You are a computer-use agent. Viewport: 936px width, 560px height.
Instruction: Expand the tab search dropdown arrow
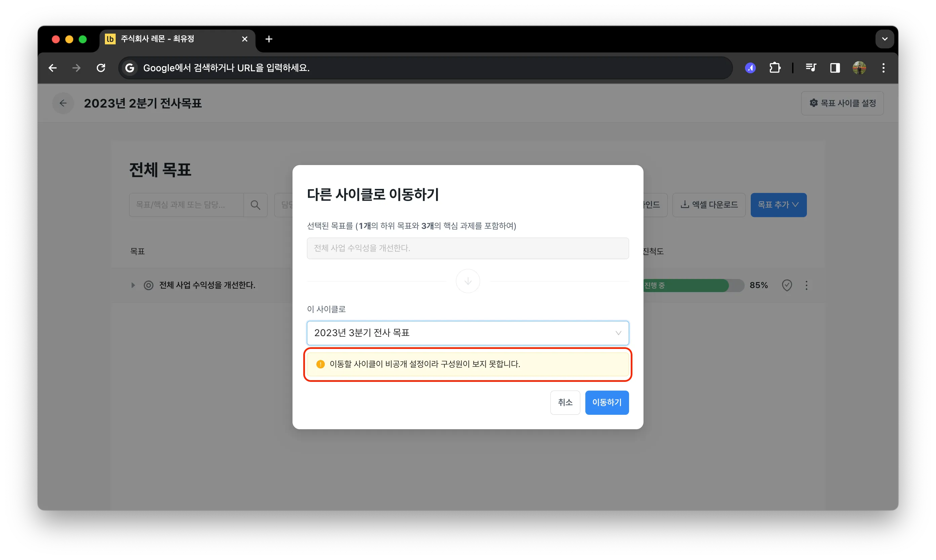(885, 39)
